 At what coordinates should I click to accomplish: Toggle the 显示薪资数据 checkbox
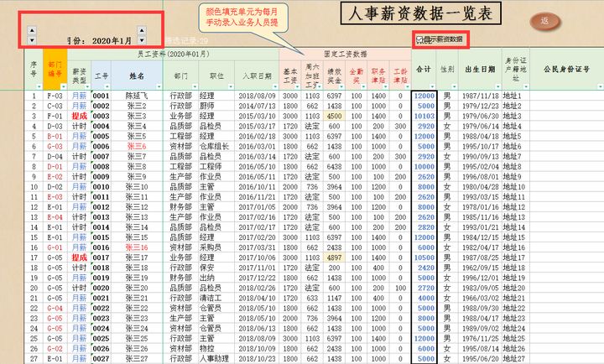point(419,39)
